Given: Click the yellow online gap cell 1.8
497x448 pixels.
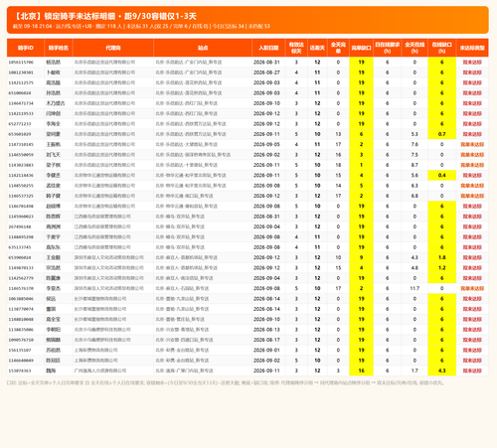Looking at the screenshot, I should (x=441, y=257).
